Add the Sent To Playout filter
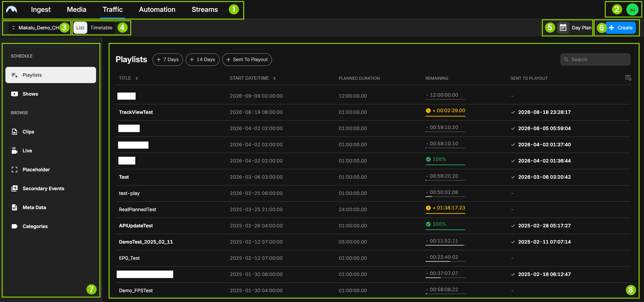The image size is (644, 302). tap(247, 59)
